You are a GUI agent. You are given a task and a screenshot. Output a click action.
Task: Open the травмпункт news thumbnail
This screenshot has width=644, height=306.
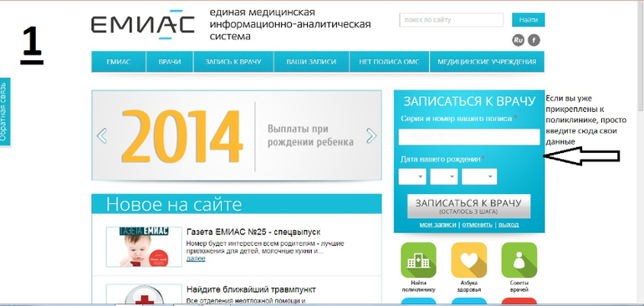tap(144, 294)
